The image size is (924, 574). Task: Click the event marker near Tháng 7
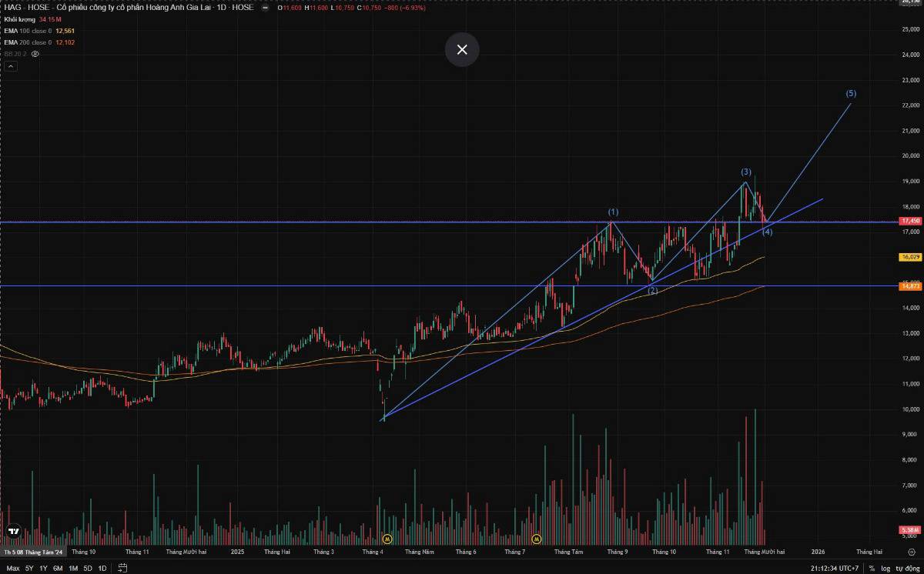[x=537, y=539]
